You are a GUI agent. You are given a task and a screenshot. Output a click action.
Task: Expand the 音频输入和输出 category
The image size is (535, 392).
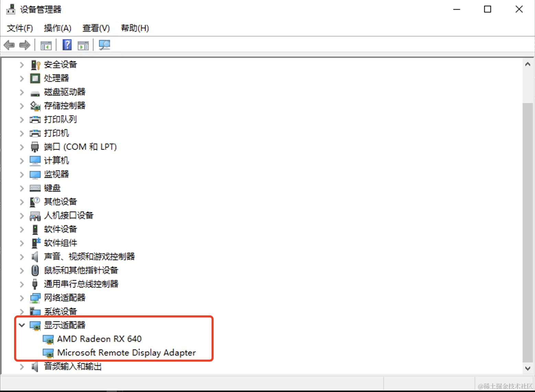coord(22,367)
